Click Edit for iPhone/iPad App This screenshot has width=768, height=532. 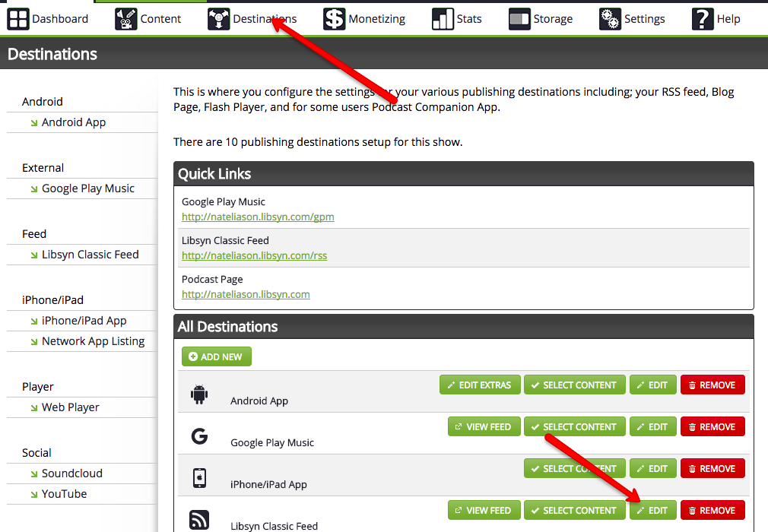pos(653,468)
